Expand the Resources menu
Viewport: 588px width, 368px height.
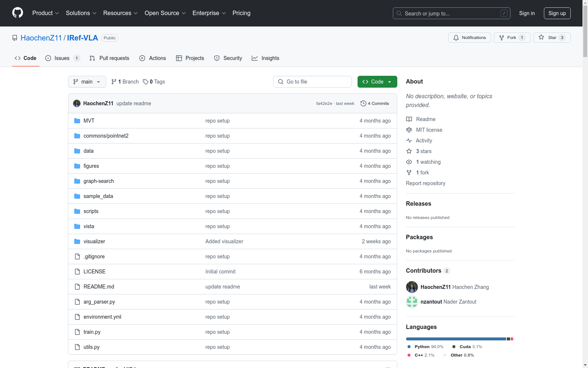coord(121,13)
